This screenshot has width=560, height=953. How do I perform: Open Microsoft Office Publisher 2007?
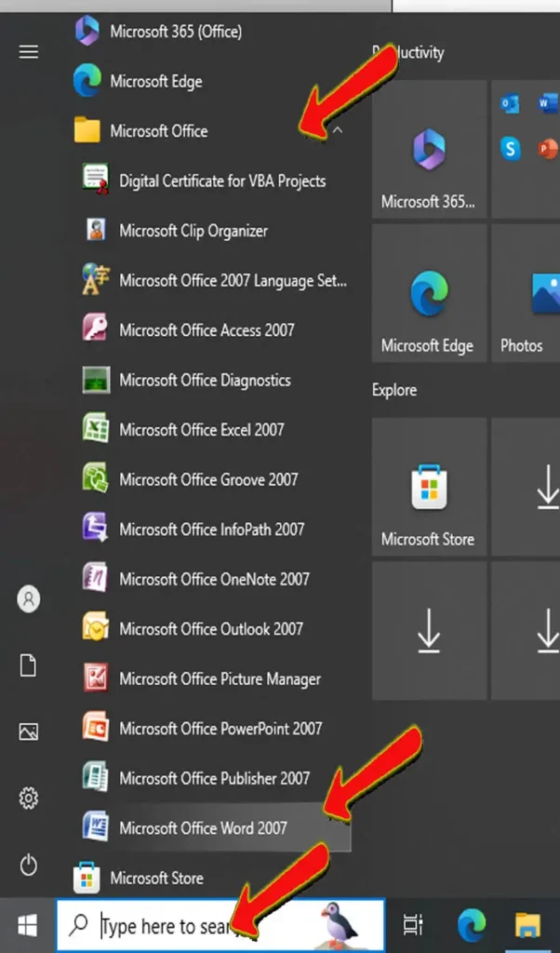(214, 778)
